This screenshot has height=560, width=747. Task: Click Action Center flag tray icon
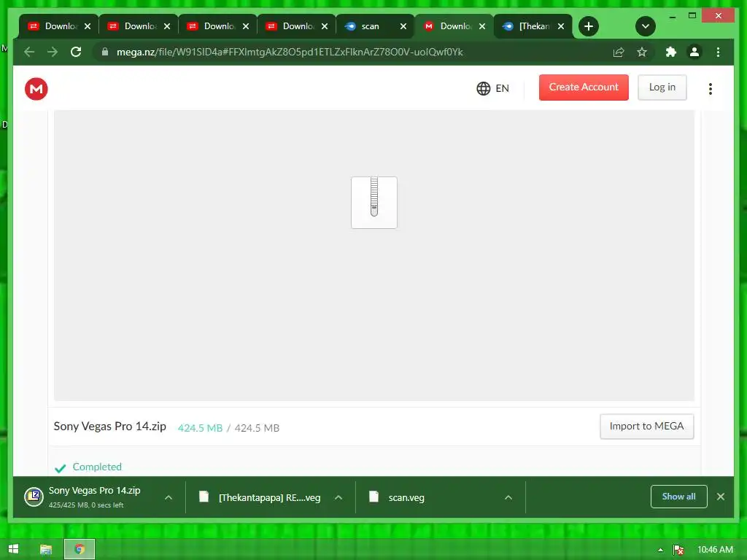pos(678,550)
